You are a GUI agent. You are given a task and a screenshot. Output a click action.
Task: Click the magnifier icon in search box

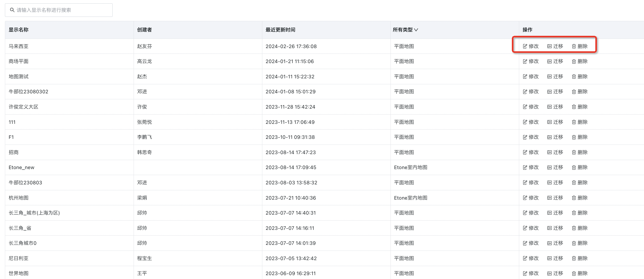(x=12, y=10)
